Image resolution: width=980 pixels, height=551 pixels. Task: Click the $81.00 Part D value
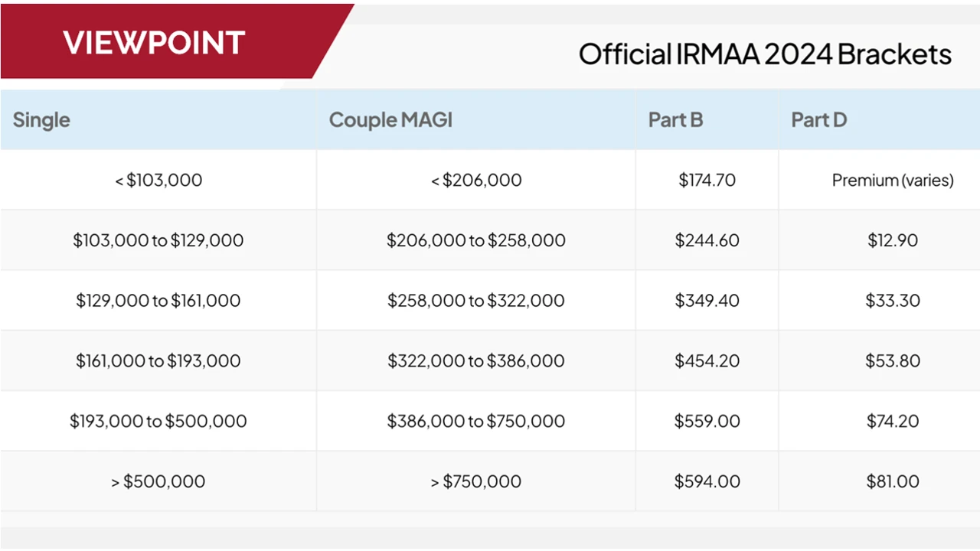click(893, 481)
